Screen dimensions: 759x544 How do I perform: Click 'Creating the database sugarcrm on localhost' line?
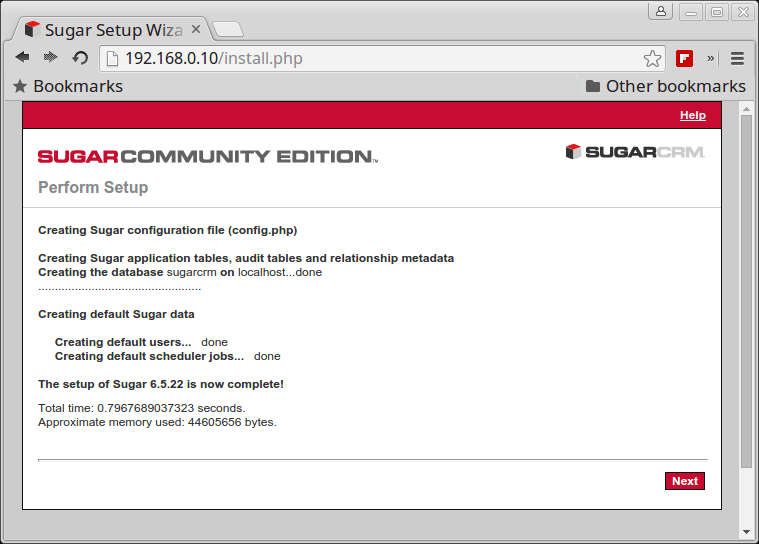tap(180, 272)
